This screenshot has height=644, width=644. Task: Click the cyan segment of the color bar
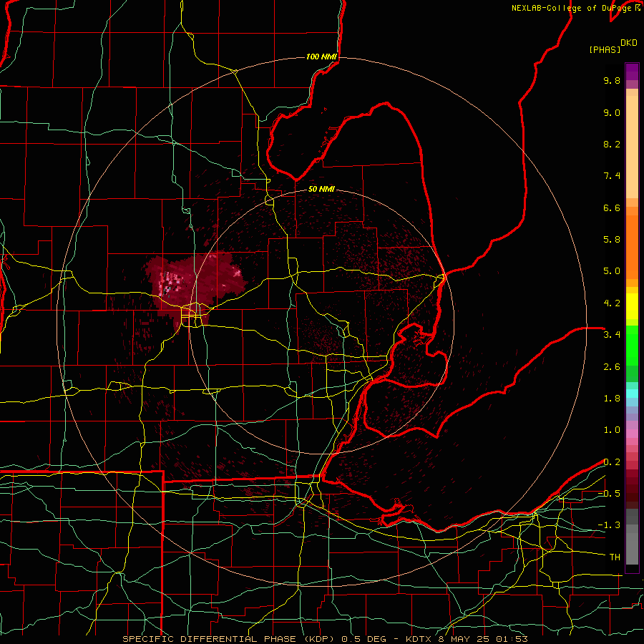632,394
